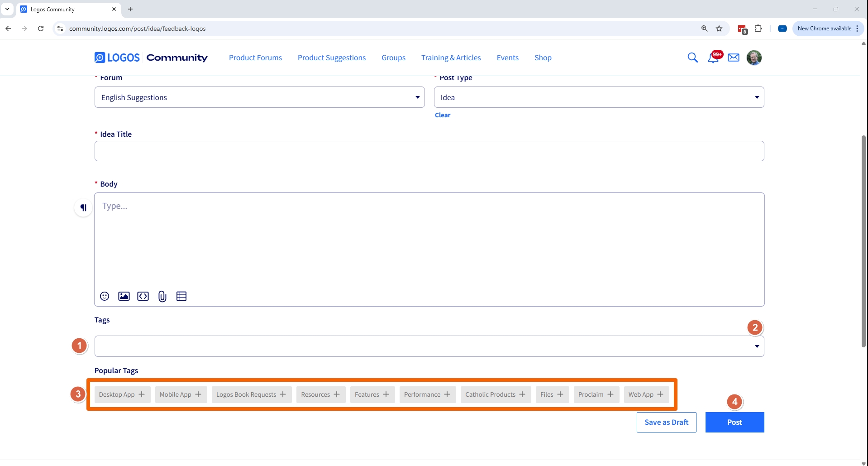Insert a table into the body

point(181,296)
